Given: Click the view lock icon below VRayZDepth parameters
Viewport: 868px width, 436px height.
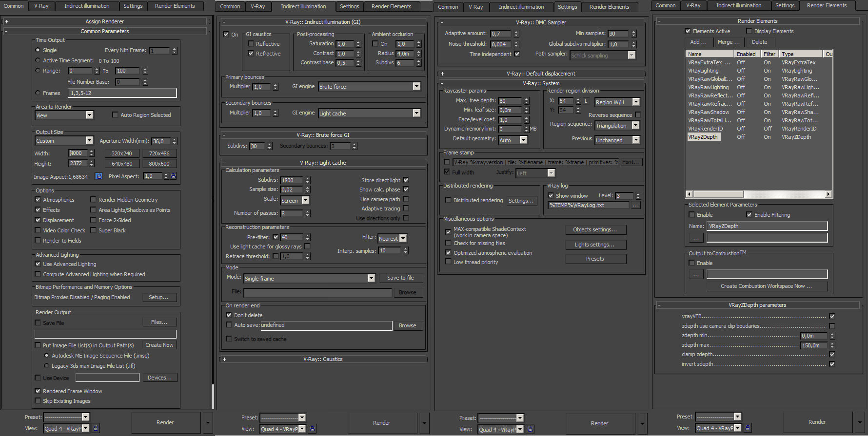Looking at the screenshot, I should click(x=748, y=428).
